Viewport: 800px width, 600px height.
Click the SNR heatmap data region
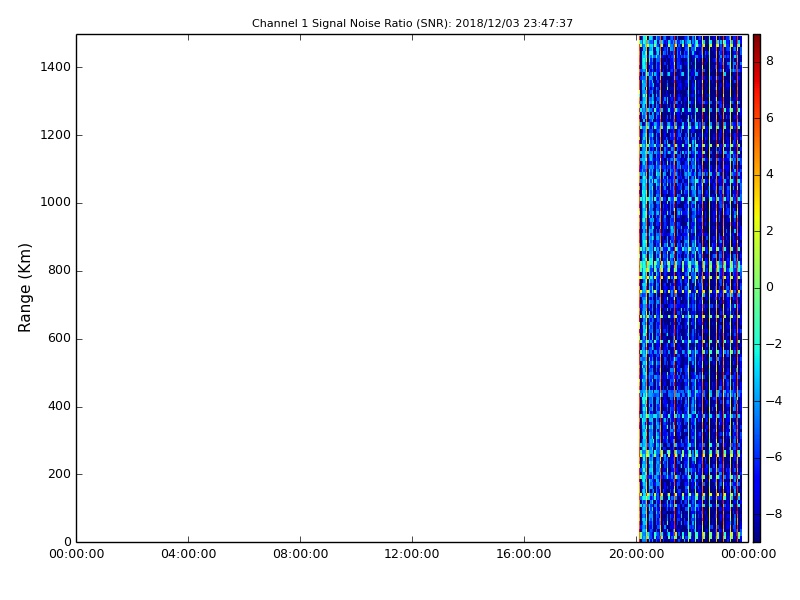690,288
